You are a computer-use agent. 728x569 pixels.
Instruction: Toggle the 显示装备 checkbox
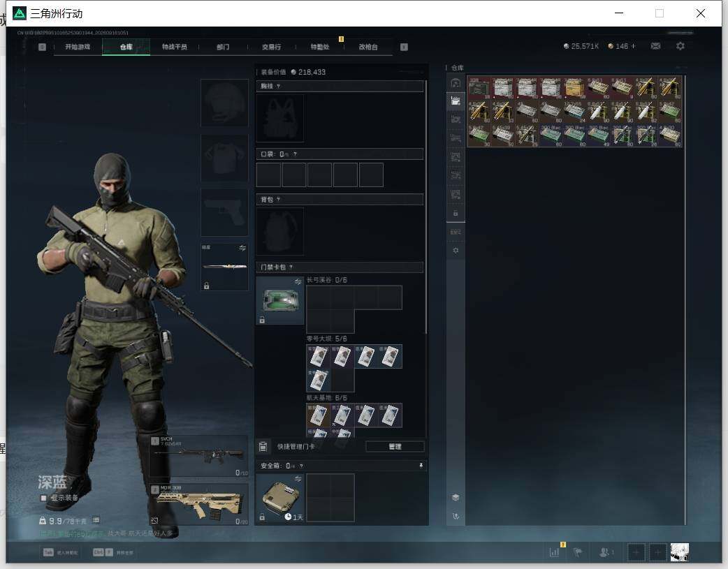[x=43, y=498]
